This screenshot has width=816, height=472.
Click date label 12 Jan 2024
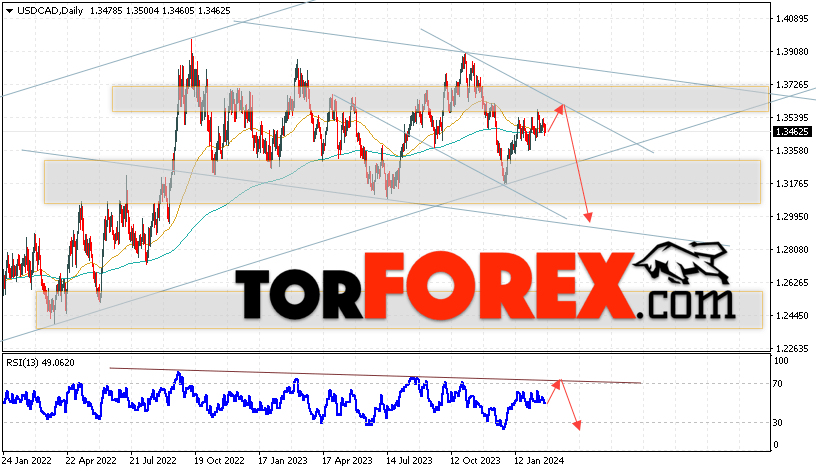pos(539,461)
